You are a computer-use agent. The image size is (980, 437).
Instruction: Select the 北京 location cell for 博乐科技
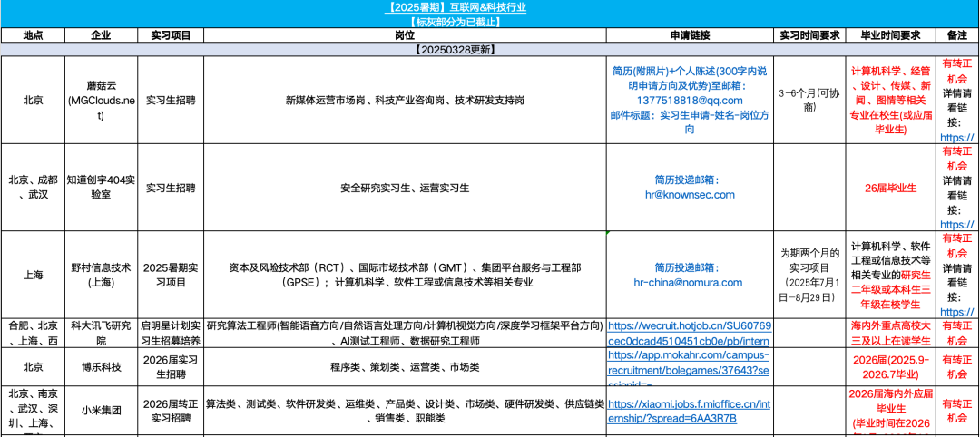click(x=33, y=367)
